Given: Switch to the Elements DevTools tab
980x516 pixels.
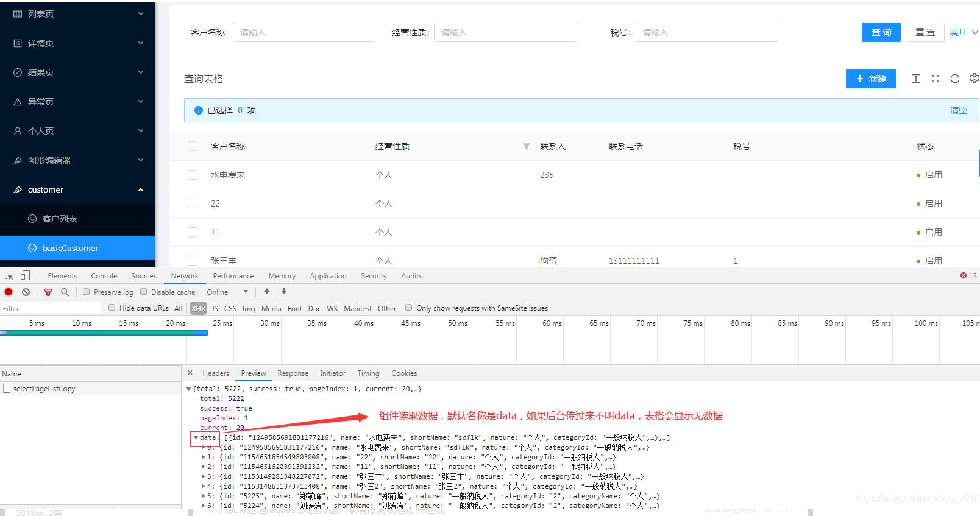Looking at the screenshot, I should pyautogui.click(x=62, y=276).
